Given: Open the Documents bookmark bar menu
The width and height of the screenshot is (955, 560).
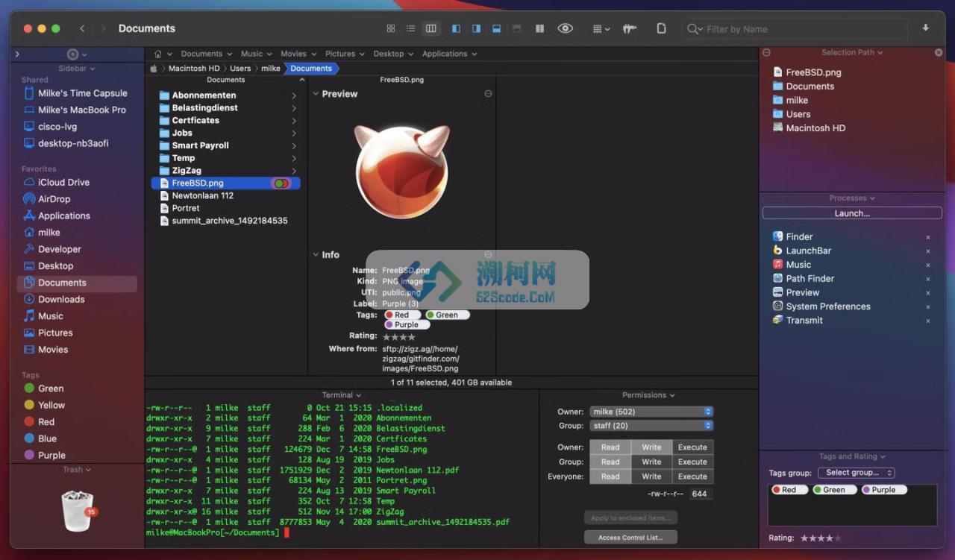Looking at the screenshot, I should [x=206, y=54].
